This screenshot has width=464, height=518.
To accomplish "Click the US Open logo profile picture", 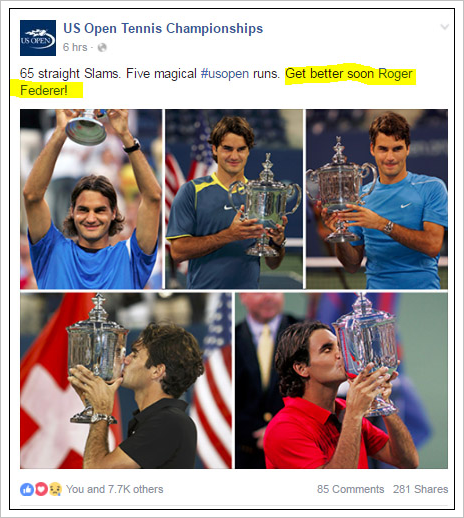I will (38, 38).
